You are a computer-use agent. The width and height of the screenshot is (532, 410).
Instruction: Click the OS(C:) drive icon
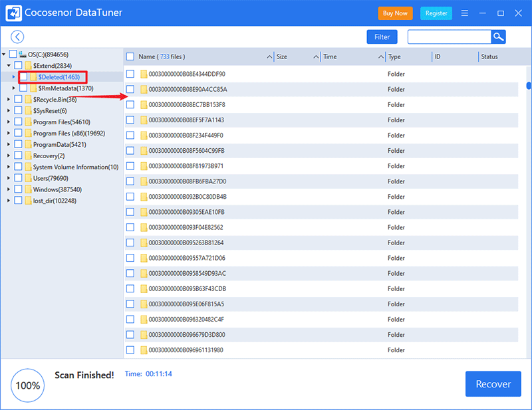click(23, 54)
